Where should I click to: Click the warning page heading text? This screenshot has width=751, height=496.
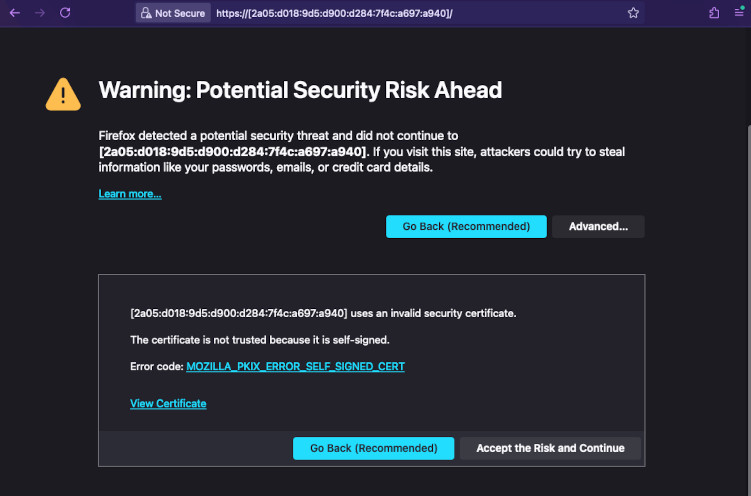coord(300,91)
